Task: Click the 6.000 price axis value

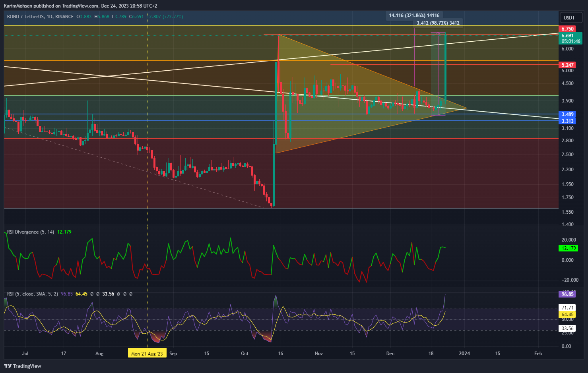Action: 568,49
